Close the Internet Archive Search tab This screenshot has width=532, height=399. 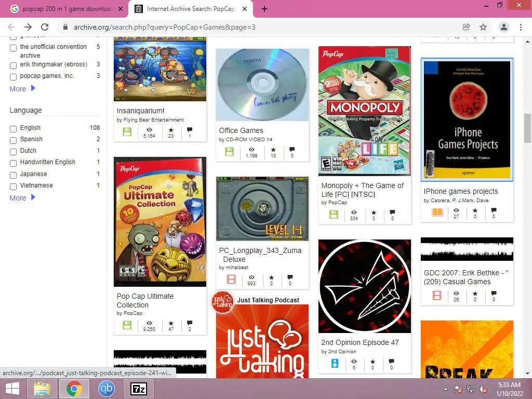[245, 9]
